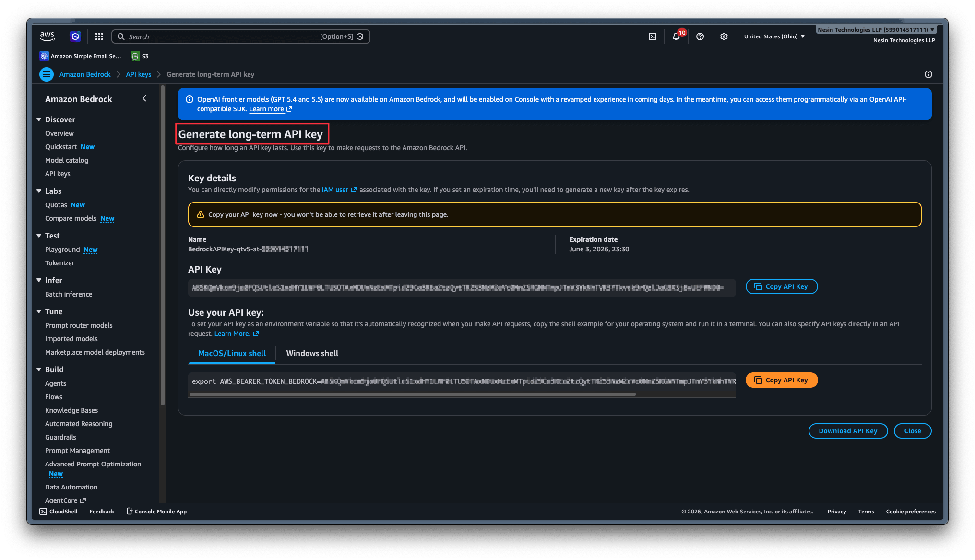
Task: Open the Privacy footer link
Action: point(837,512)
